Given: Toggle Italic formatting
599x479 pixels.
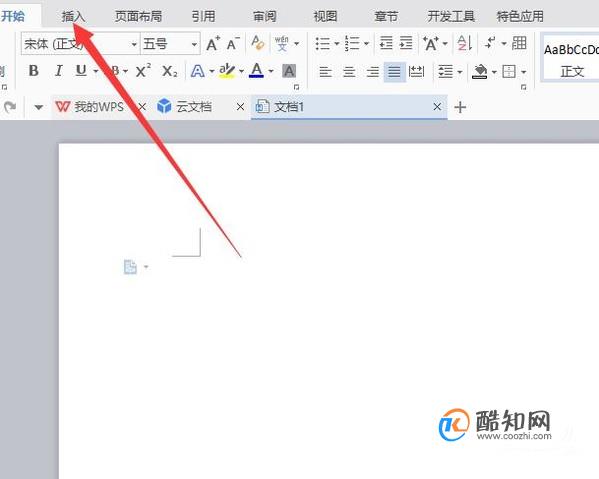Looking at the screenshot, I should [58, 71].
